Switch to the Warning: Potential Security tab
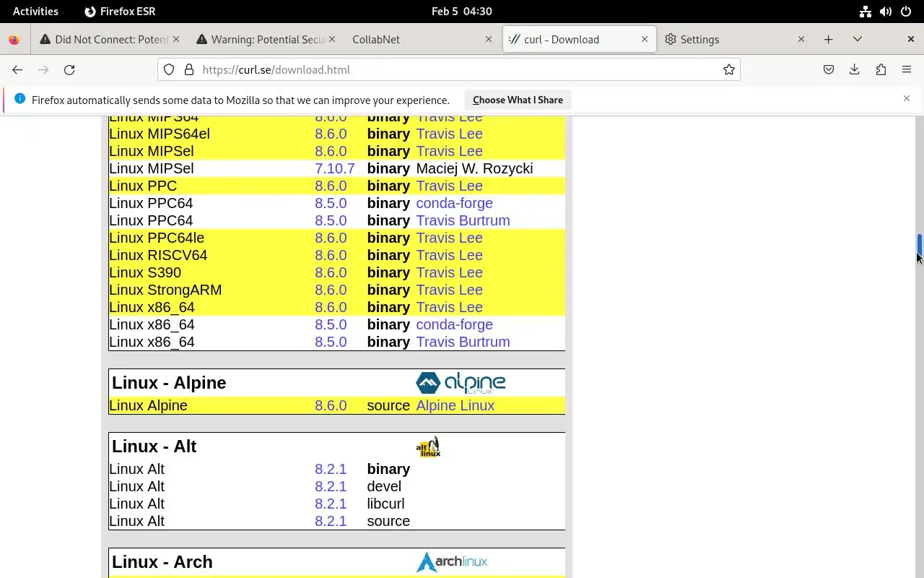 point(266,40)
